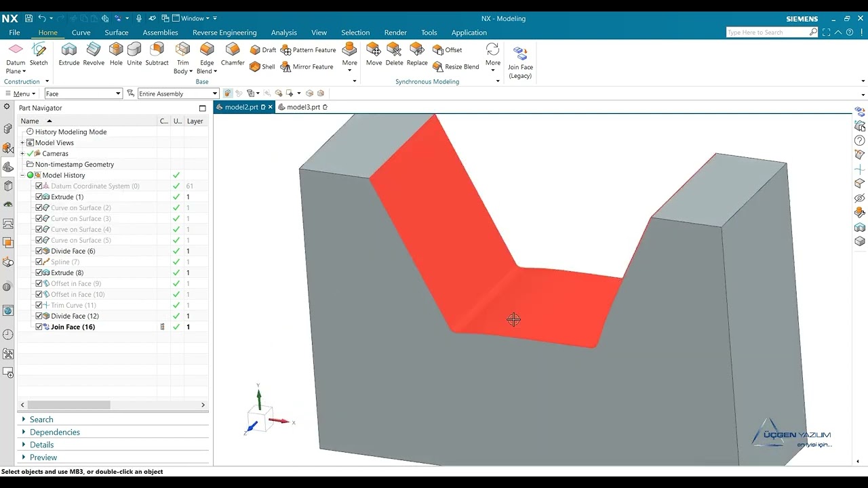Select the Non-timestamp Geometry row
Viewport: 868px width, 488px height.
coord(74,165)
